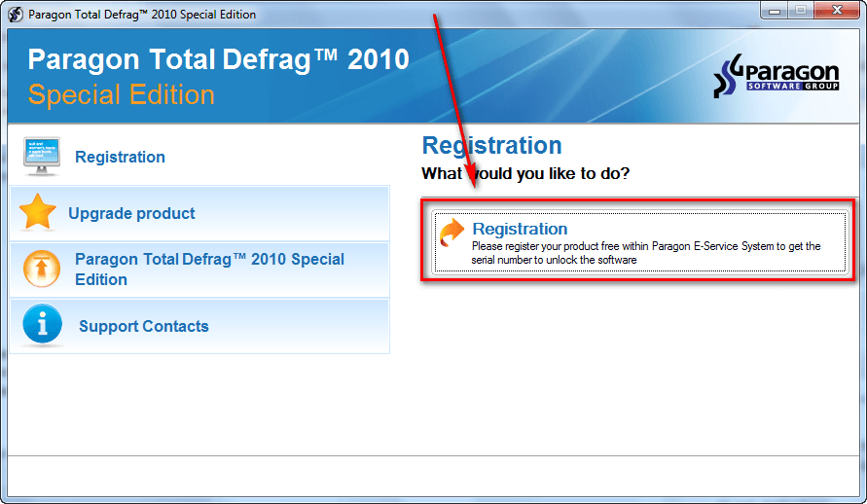
Task: Click the 'Paragon Total Defrag™ 2010' banner title
Action: point(218,59)
